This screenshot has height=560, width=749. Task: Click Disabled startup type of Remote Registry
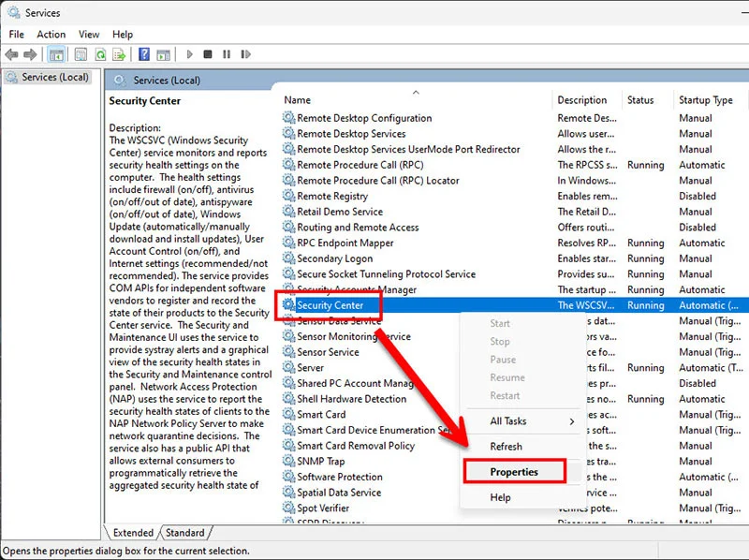click(698, 196)
